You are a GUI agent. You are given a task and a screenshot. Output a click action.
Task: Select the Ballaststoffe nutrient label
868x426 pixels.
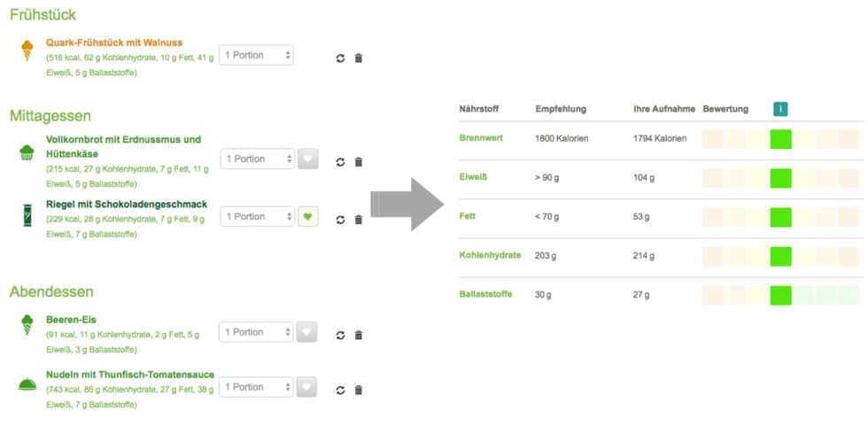pos(485,294)
